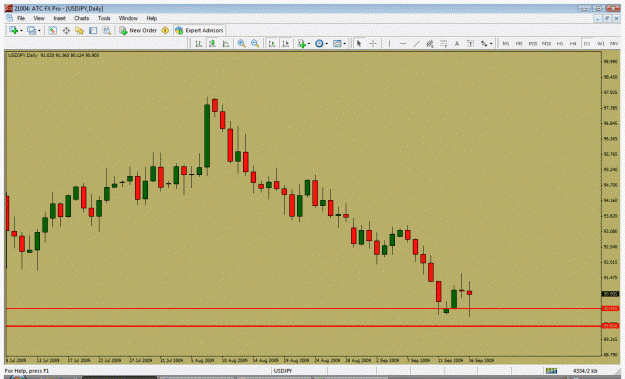Select the Text Label tool
Screen dimensions: 625x379
click(470, 43)
